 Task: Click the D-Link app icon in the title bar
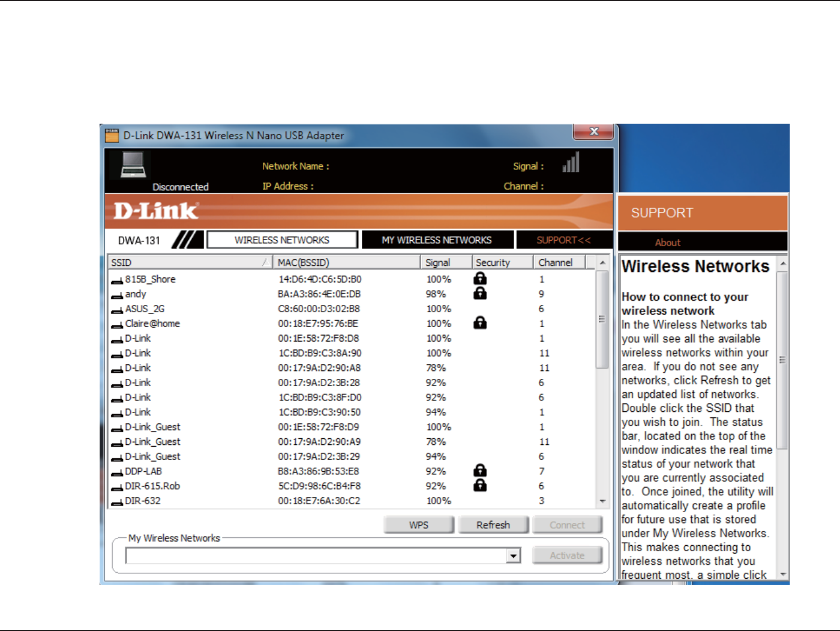[x=112, y=135]
